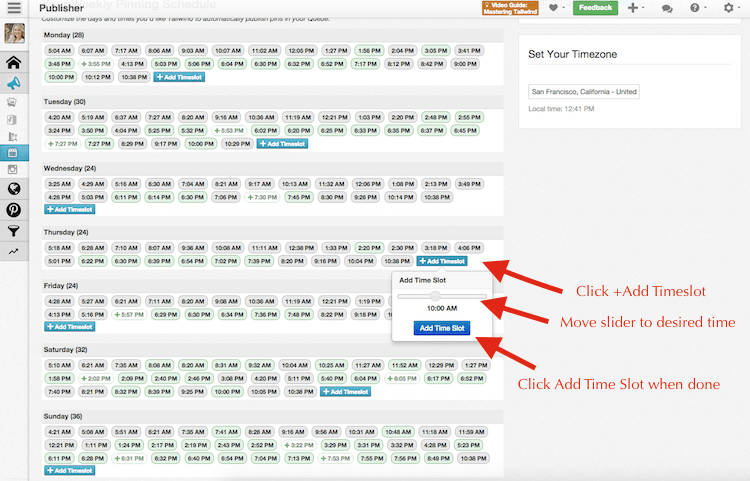Viewport: 750px width, 481px height.
Task: Select the highlighted calendar schedule icon in sidebar
Action: tap(14, 153)
